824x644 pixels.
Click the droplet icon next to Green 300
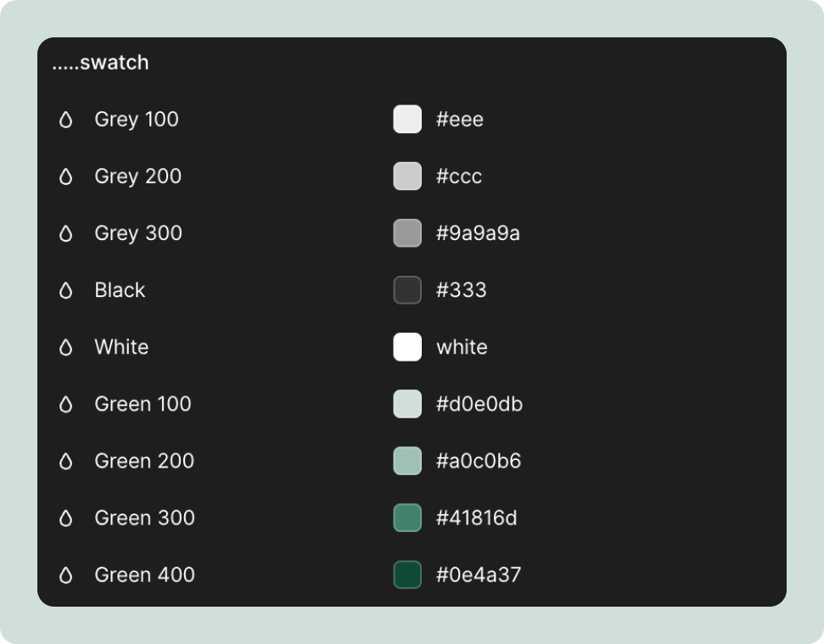pos(68,518)
